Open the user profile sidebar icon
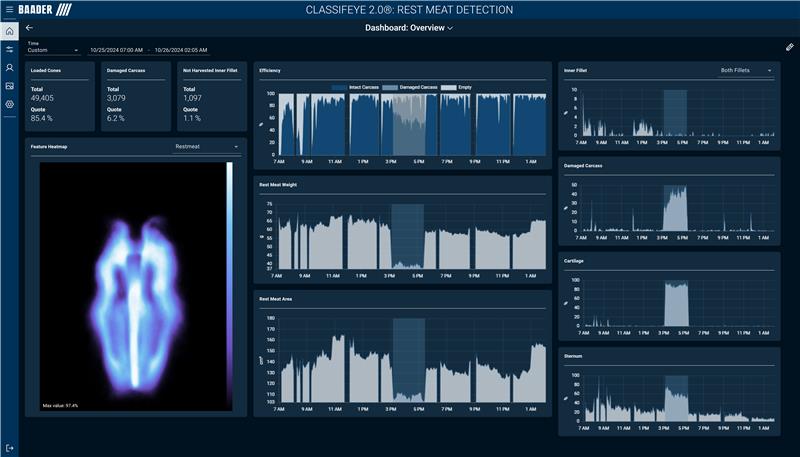This screenshot has height=457, width=800. pyautogui.click(x=10, y=67)
